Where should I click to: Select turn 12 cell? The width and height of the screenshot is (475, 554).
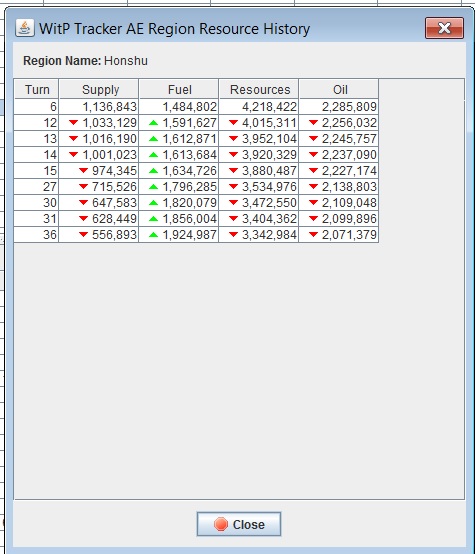(36, 123)
